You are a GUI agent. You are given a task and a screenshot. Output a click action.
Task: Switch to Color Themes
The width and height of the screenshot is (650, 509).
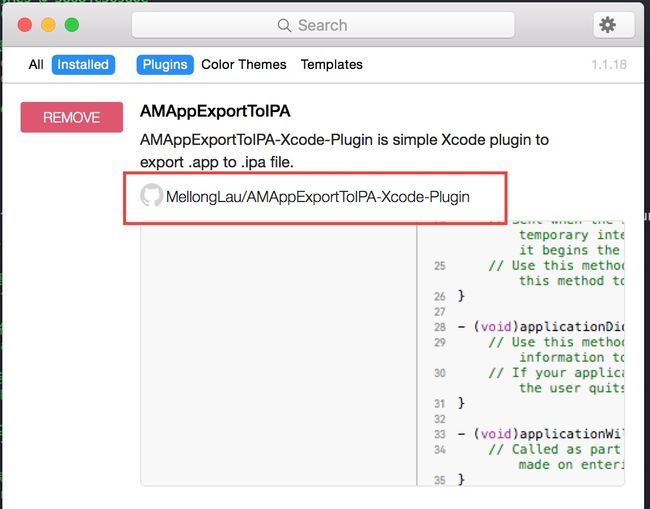[x=244, y=65]
